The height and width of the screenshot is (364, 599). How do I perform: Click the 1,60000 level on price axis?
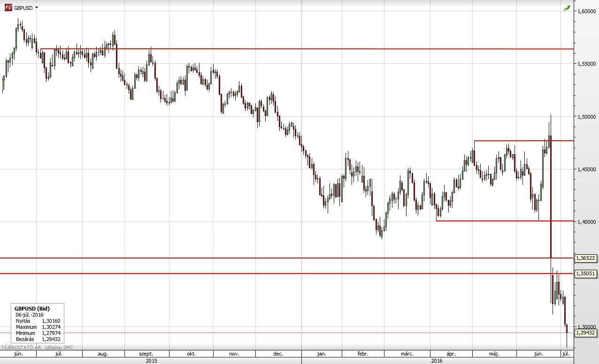point(586,11)
